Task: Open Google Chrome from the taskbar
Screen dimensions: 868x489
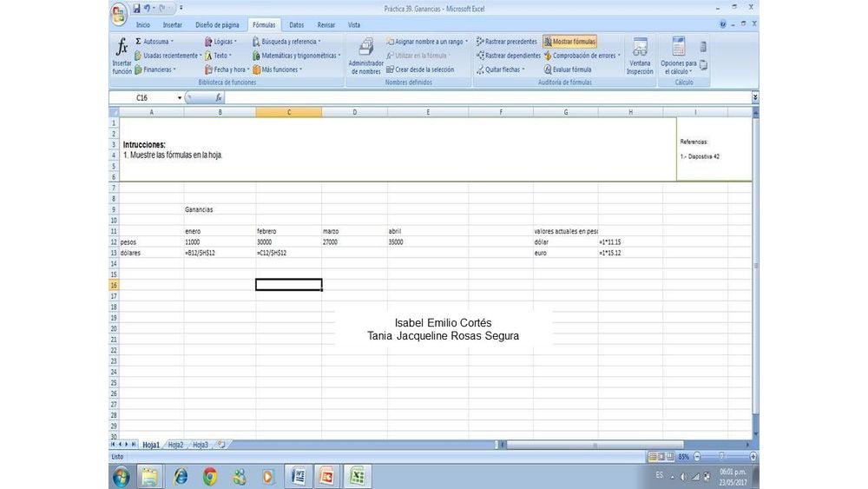Action: click(209, 476)
